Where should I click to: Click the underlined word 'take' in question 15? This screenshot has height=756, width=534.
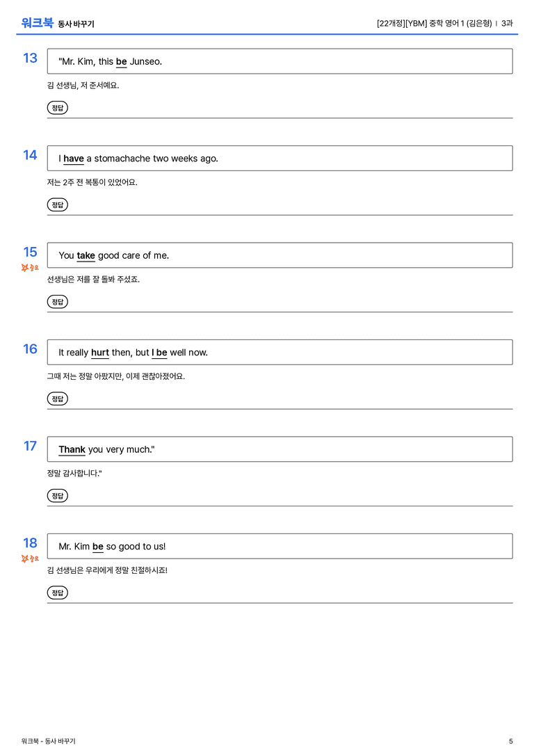tap(86, 255)
